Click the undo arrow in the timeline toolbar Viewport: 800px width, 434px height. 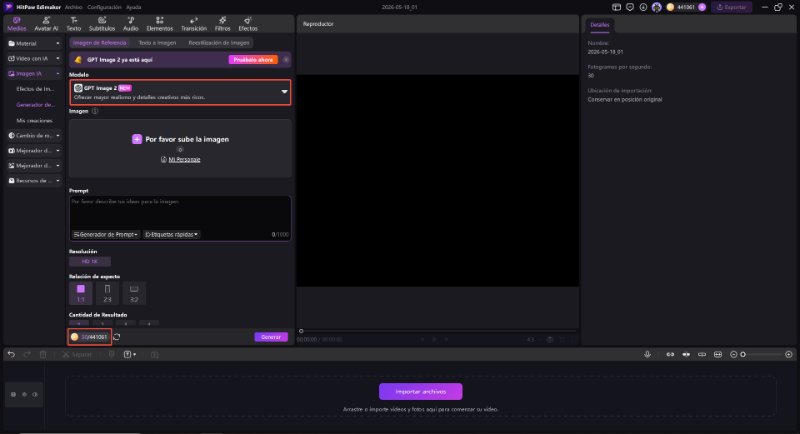tap(11, 354)
